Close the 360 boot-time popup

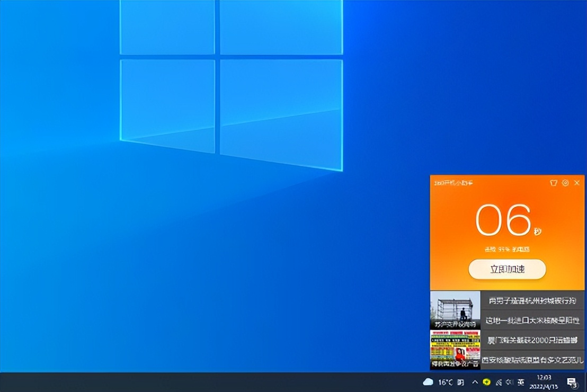[x=577, y=183]
